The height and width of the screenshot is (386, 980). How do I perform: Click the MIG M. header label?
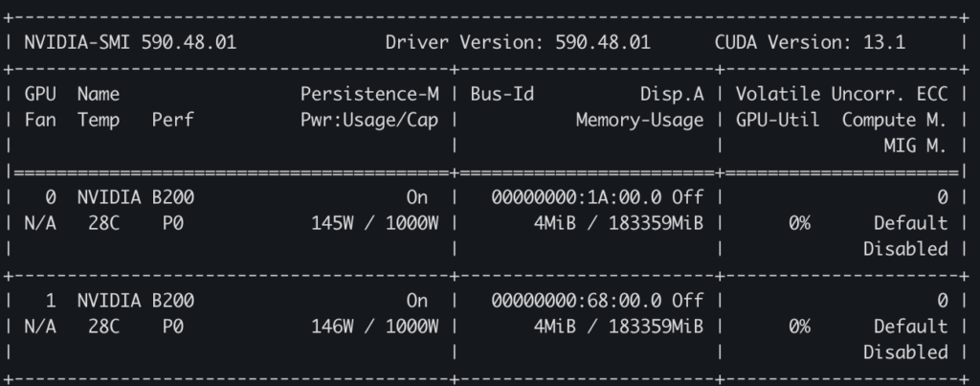(x=915, y=146)
